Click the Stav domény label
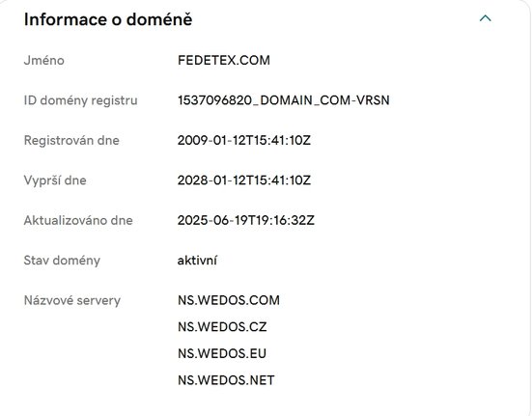This screenshot has height=416, width=532. 62,261
